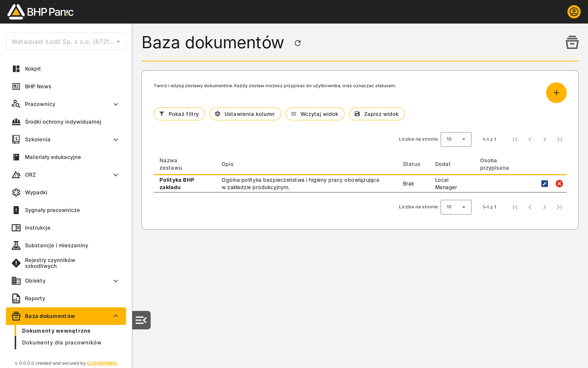Select Pracownicy in the sidebar
The image size is (588, 368).
(x=40, y=104)
